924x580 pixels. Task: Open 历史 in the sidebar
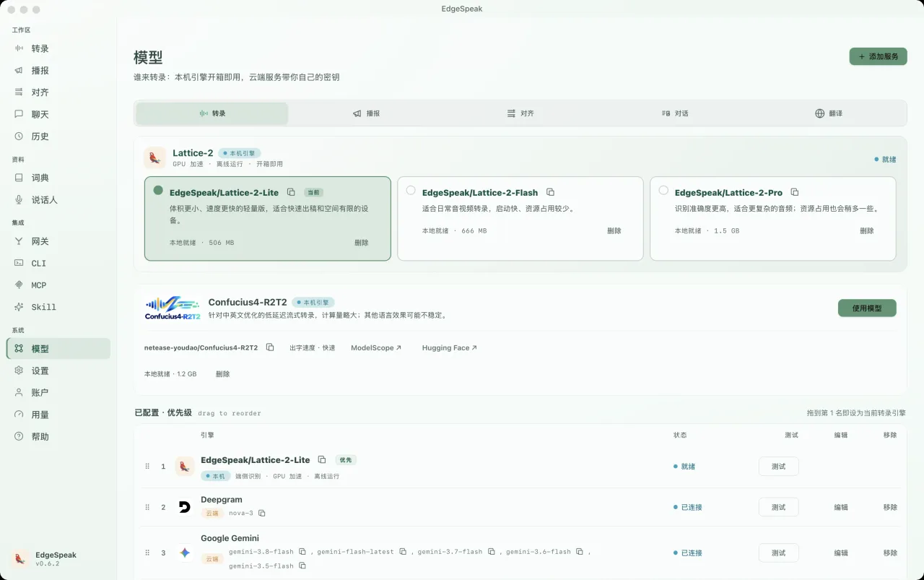[x=58, y=137]
